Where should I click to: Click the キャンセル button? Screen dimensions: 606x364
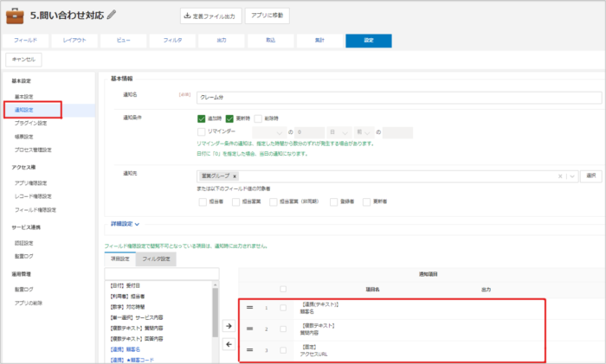(23, 60)
